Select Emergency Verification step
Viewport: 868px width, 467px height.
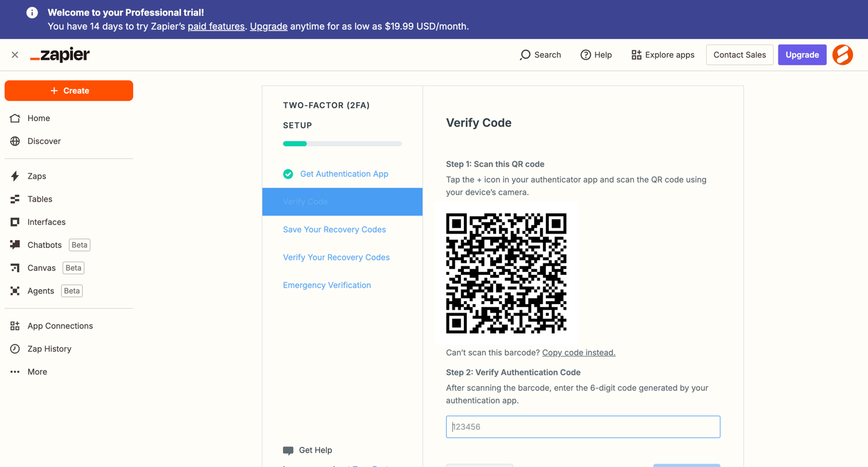point(327,285)
